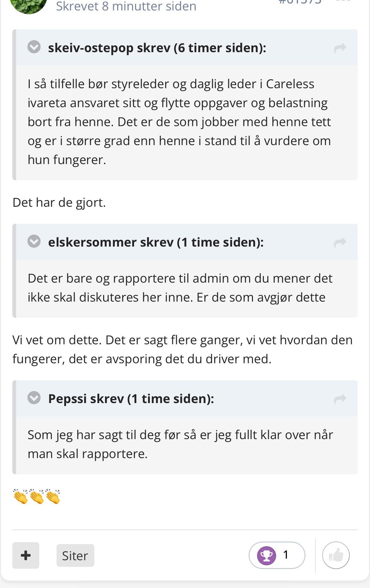Toggle the plus multi-quote button

[x=26, y=555]
